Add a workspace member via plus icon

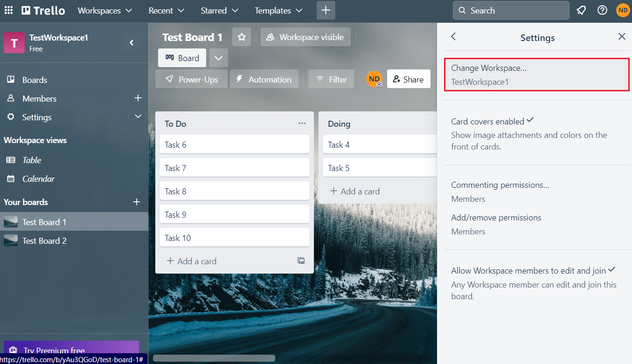[138, 98]
